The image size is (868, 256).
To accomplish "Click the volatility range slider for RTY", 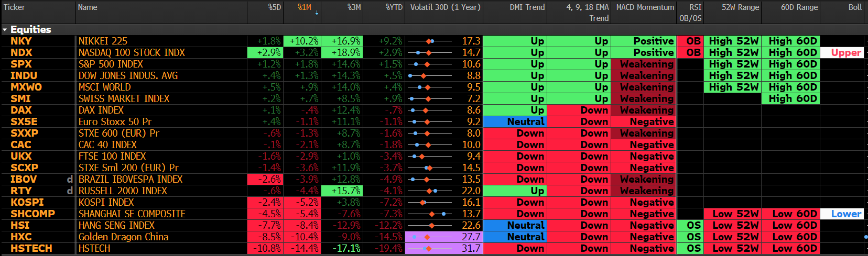I will (430, 191).
